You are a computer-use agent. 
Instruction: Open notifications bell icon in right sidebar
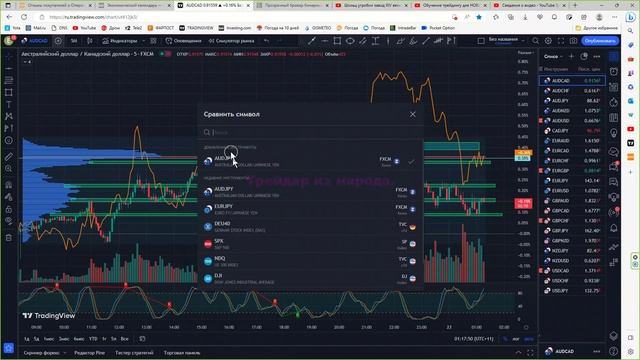click(614, 228)
